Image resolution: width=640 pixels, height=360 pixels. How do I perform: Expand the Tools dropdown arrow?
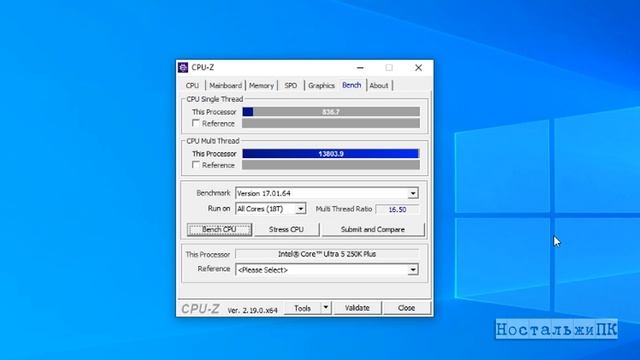coord(326,308)
